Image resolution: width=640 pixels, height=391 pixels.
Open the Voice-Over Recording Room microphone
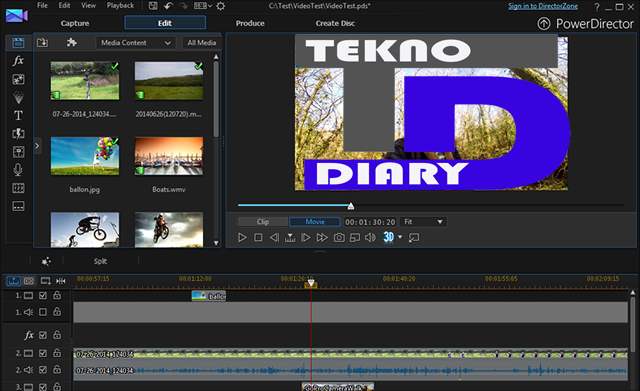[x=18, y=170]
